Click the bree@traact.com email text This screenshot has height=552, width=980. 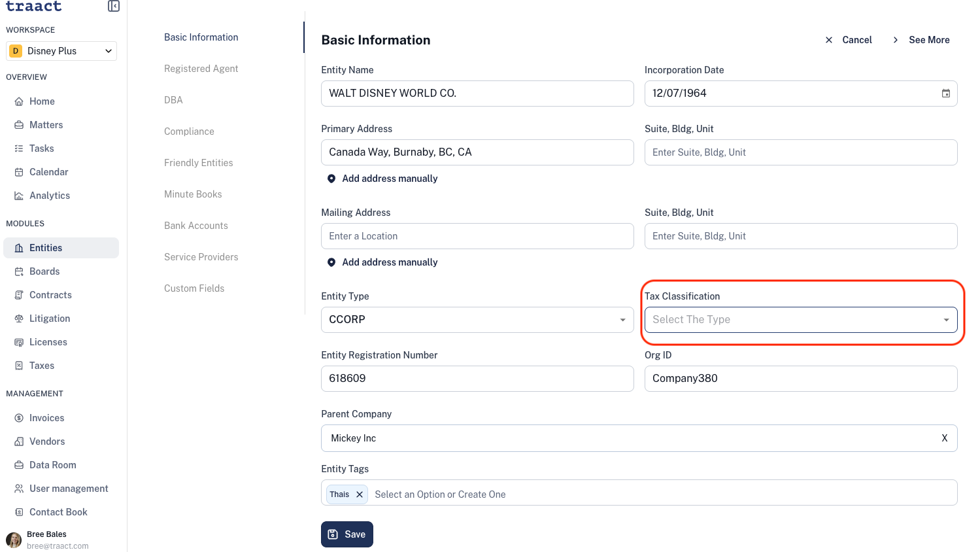click(x=58, y=546)
